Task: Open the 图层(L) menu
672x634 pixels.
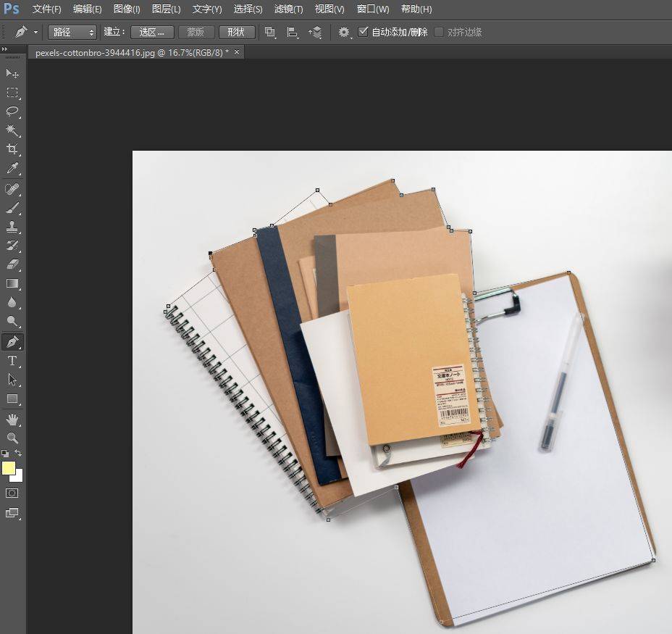Action: pos(166,9)
